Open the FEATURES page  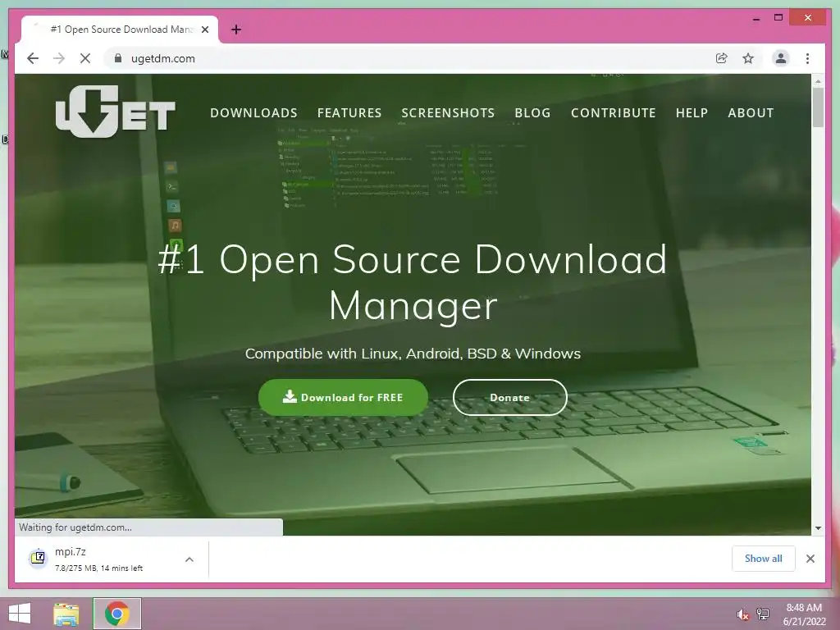click(x=349, y=113)
